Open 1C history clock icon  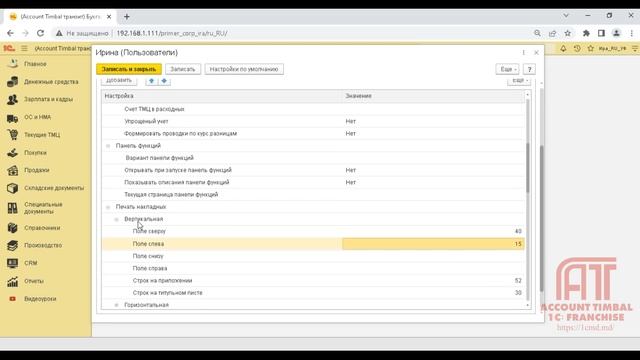[577, 48]
